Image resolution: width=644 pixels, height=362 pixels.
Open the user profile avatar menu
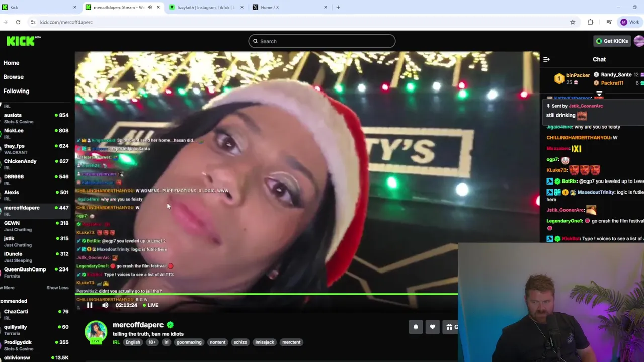coord(639,41)
